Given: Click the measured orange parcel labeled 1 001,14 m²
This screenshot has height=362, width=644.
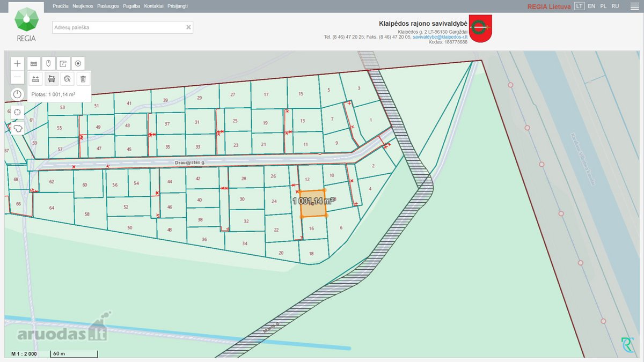Looking at the screenshot, I should click(313, 203).
